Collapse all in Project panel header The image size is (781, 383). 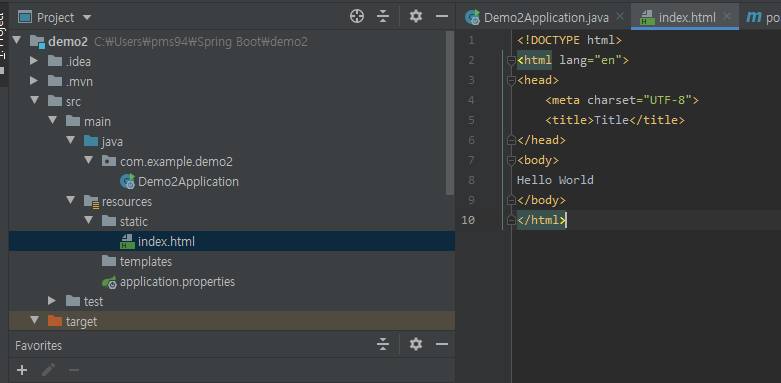(383, 17)
